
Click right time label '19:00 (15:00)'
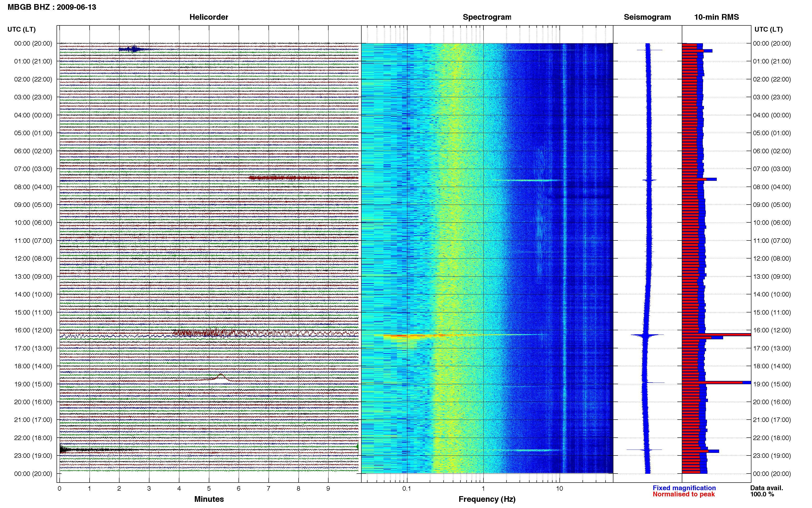tap(772, 384)
